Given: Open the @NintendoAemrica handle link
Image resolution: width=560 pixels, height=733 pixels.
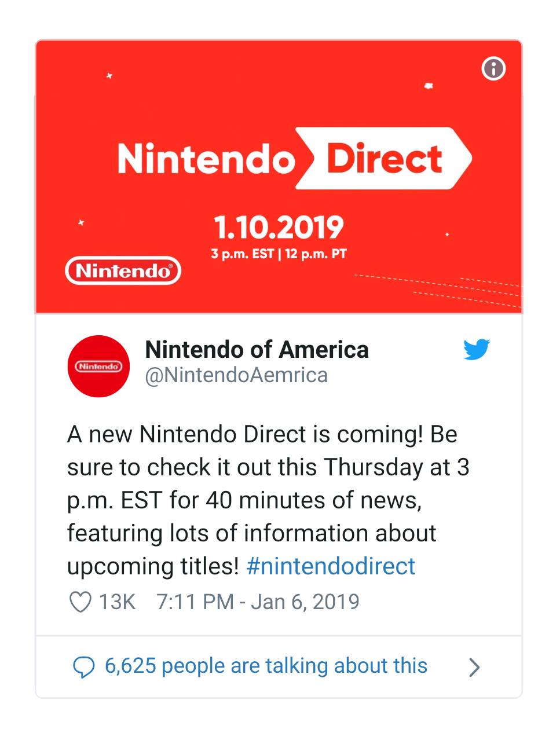Looking at the screenshot, I should point(236,375).
